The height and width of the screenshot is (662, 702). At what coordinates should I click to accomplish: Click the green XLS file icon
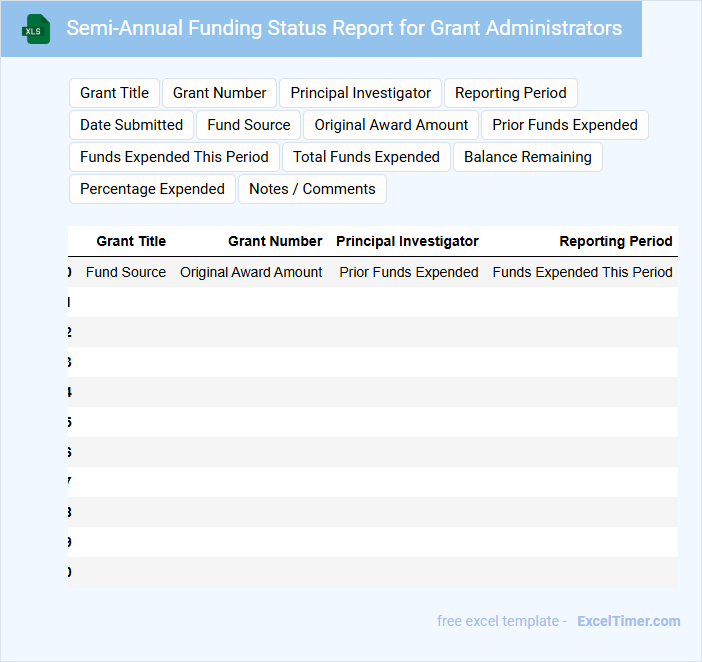point(36,29)
